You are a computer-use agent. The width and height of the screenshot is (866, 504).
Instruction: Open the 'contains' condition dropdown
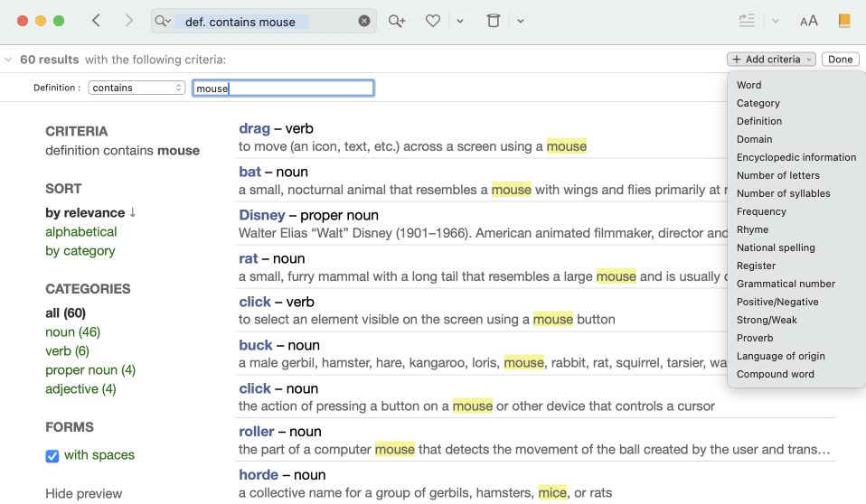[x=137, y=88]
